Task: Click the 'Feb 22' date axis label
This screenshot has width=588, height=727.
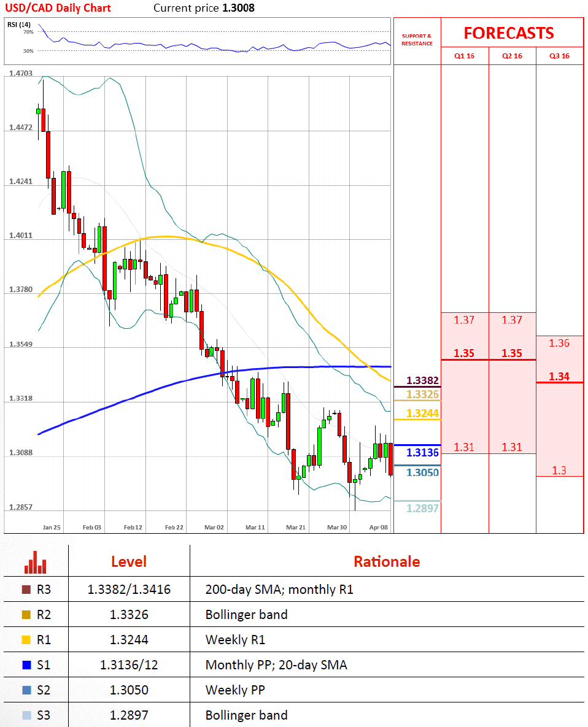Action: pyautogui.click(x=174, y=527)
